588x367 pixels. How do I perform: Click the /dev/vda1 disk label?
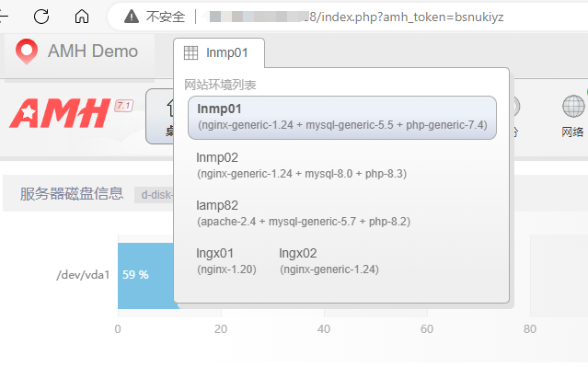coord(83,275)
